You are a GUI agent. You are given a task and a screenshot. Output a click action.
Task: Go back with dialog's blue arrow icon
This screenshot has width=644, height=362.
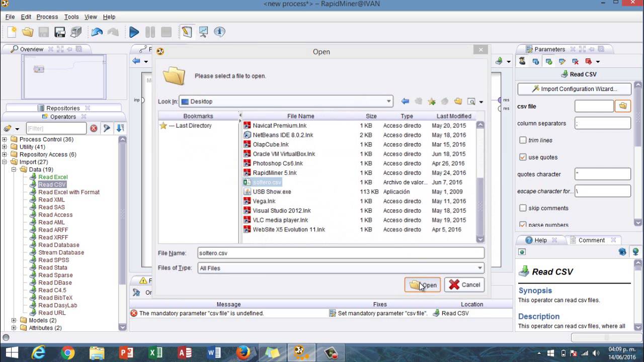coord(405,102)
